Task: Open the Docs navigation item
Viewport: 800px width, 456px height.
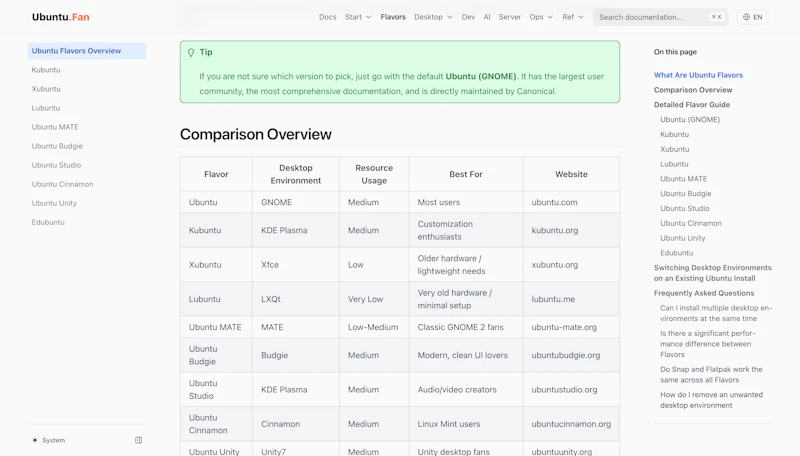Action: (328, 17)
